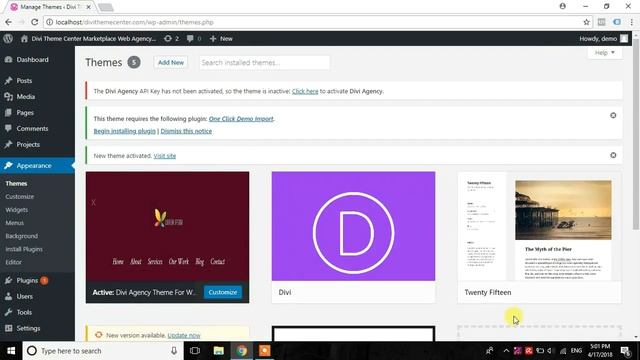
Task: Click Dismiss this notice link
Action: (186, 131)
